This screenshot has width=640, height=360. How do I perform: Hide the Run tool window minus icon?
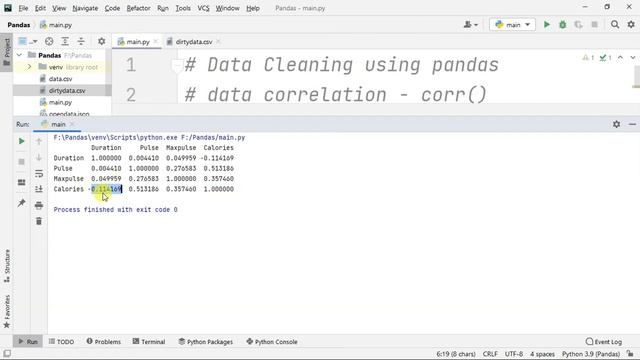632,124
